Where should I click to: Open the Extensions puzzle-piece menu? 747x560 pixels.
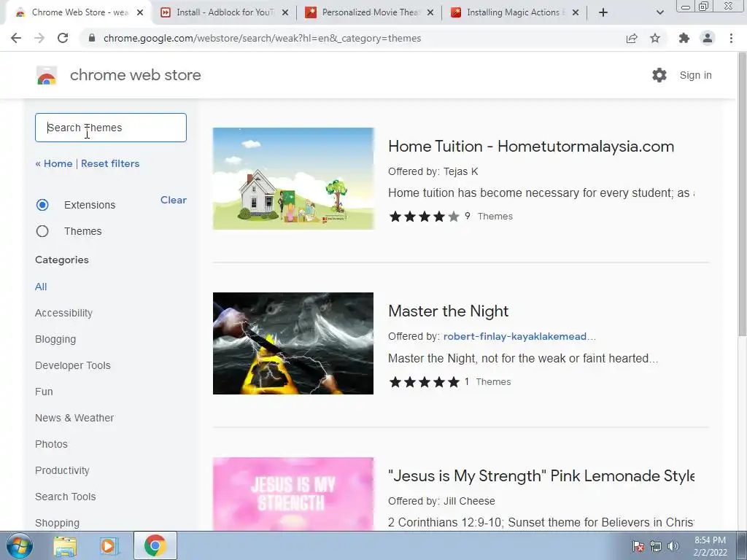click(x=684, y=38)
